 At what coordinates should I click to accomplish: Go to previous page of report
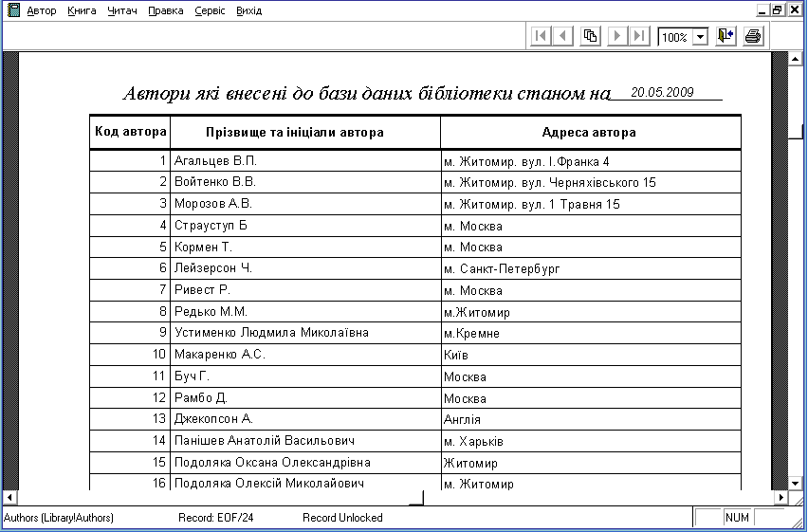tap(562, 36)
